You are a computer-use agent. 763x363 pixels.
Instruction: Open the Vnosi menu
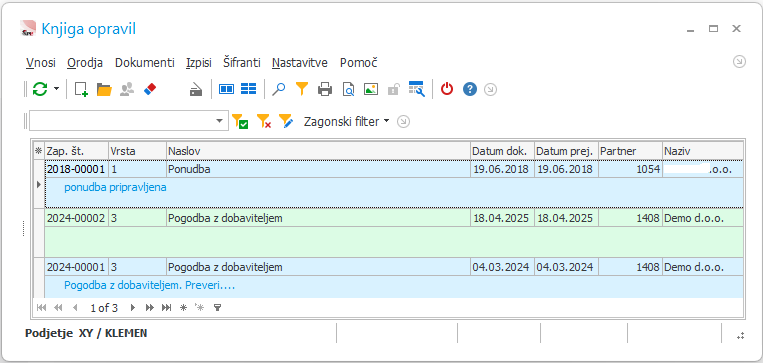tap(41, 63)
